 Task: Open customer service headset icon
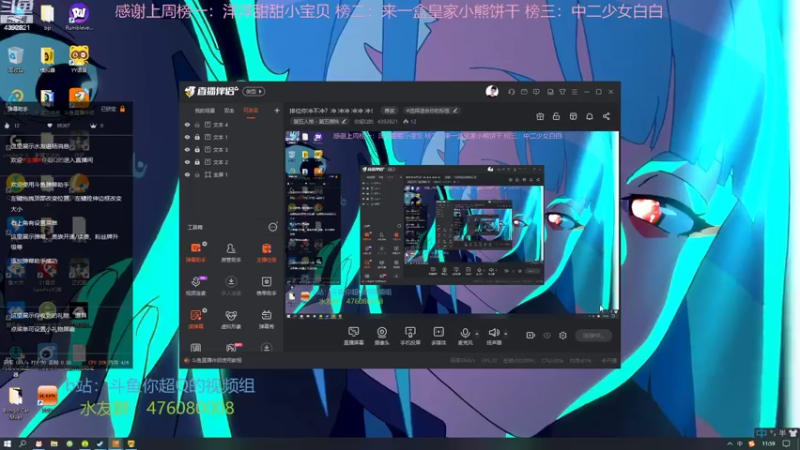tap(511, 92)
